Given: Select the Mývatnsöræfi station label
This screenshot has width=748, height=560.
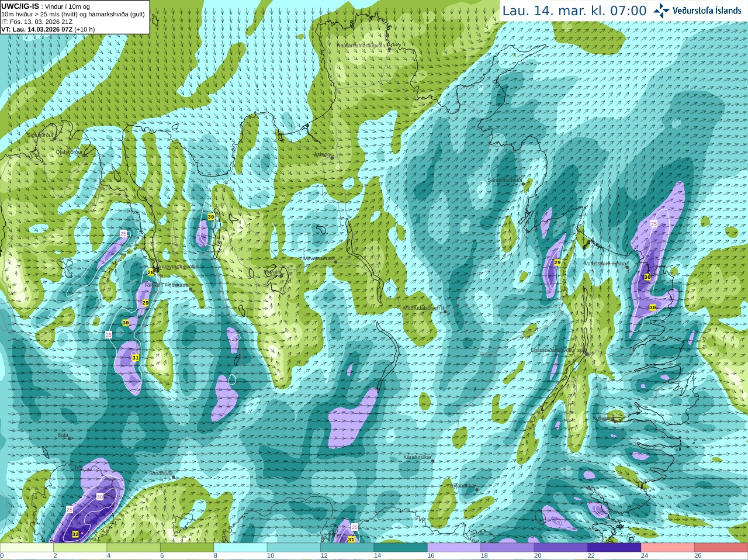Looking at the screenshot, I should 318,258.
